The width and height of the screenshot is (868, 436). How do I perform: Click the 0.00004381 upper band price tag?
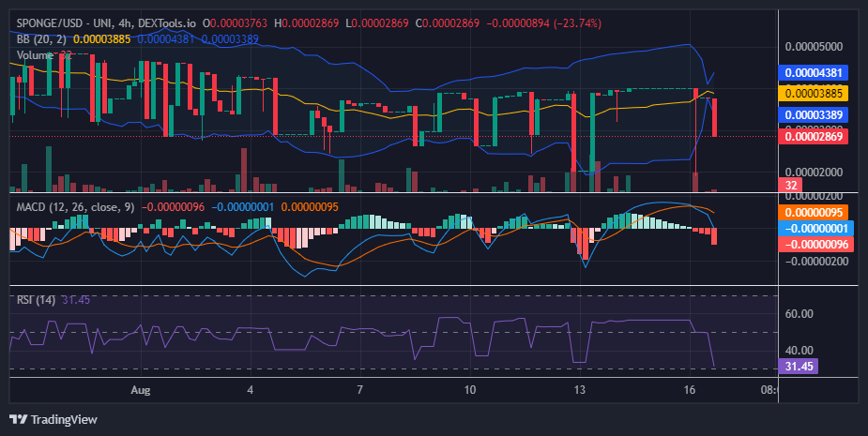[813, 72]
